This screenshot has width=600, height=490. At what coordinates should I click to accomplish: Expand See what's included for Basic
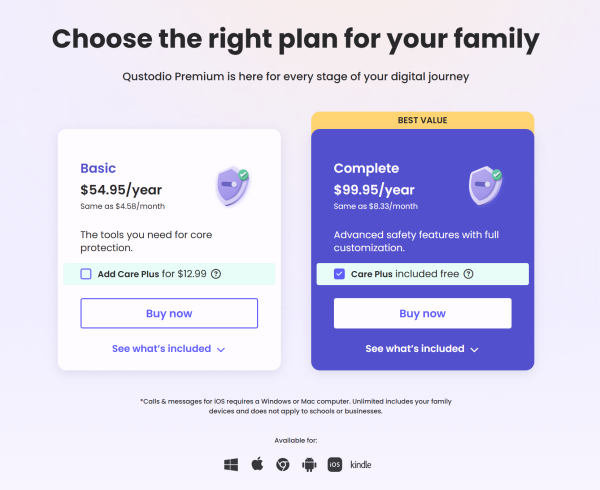click(x=168, y=349)
